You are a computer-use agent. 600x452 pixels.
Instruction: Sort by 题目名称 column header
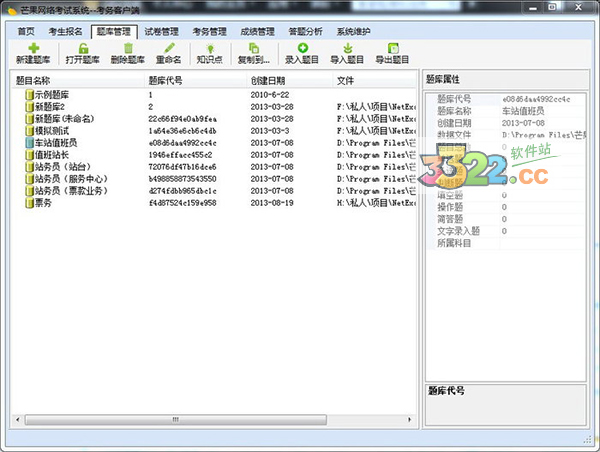78,81
